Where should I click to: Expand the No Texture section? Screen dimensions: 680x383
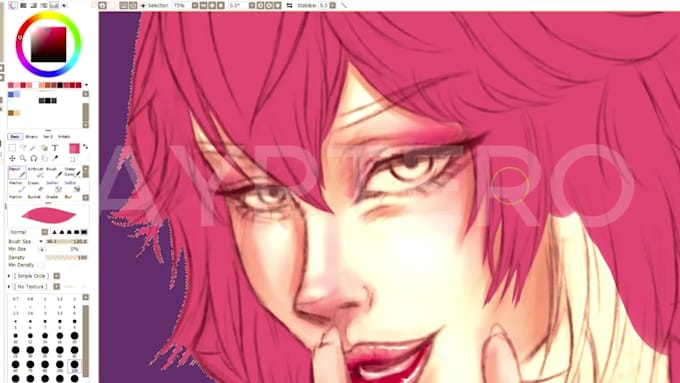[x=9, y=287]
